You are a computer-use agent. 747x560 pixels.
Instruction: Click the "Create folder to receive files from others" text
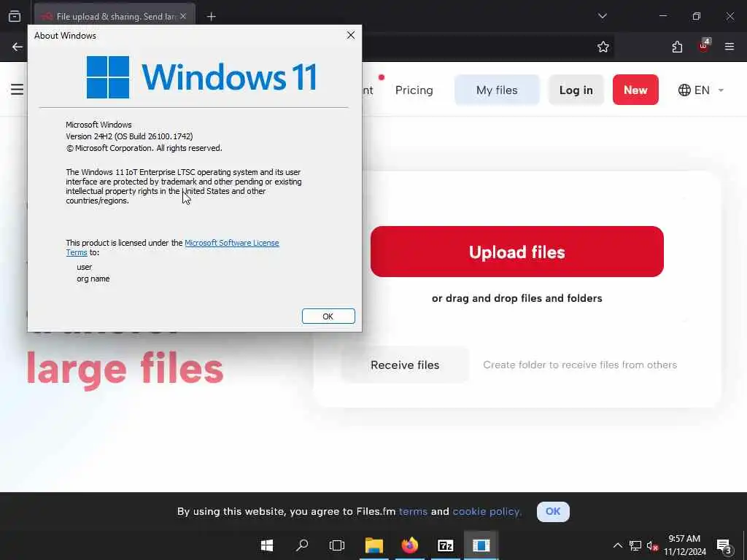coord(580,365)
